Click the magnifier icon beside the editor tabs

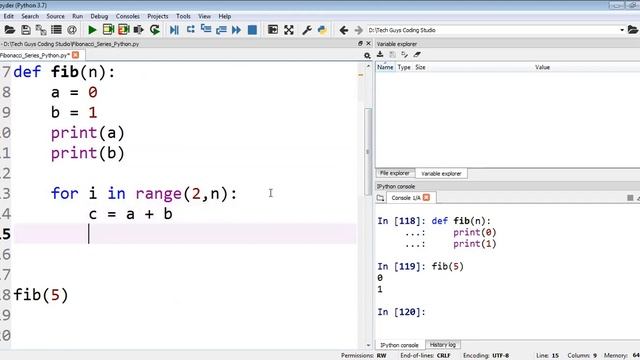[367, 56]
